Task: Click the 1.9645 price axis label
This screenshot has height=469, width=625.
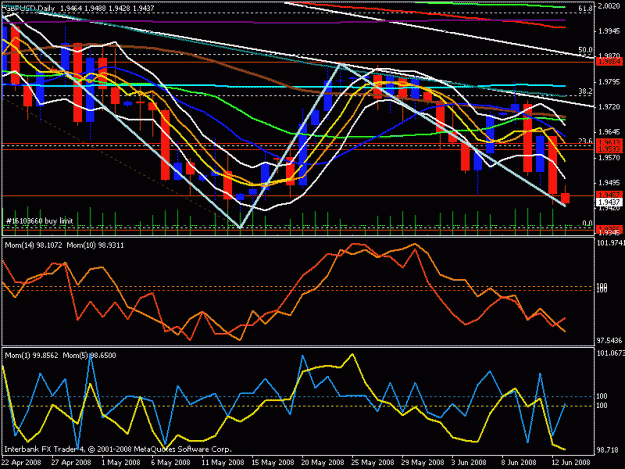Action: 609,132
